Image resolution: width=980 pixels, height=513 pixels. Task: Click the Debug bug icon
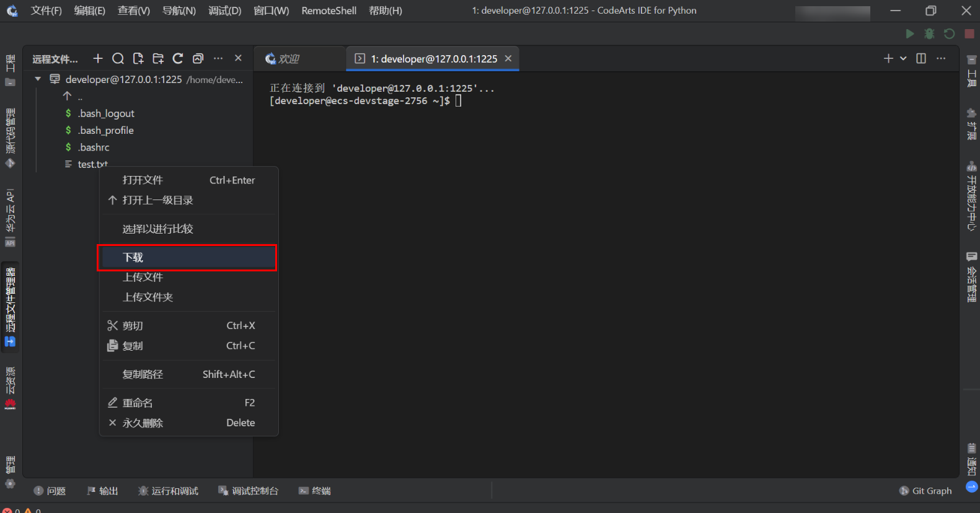click(x=929, y=33)
